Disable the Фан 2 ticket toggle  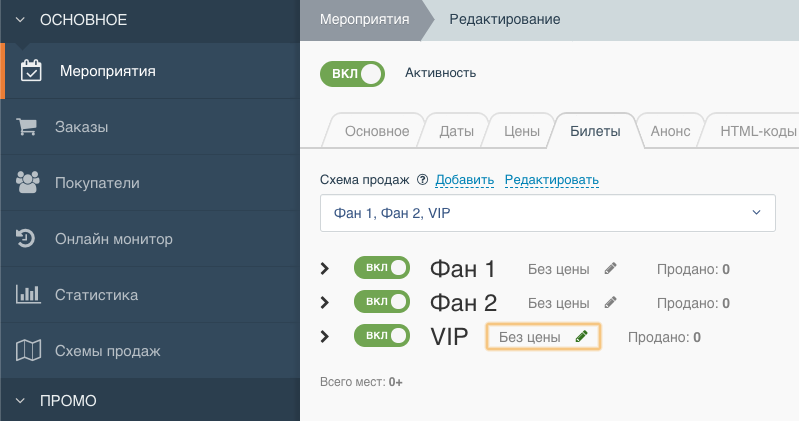tap(382, 302)
